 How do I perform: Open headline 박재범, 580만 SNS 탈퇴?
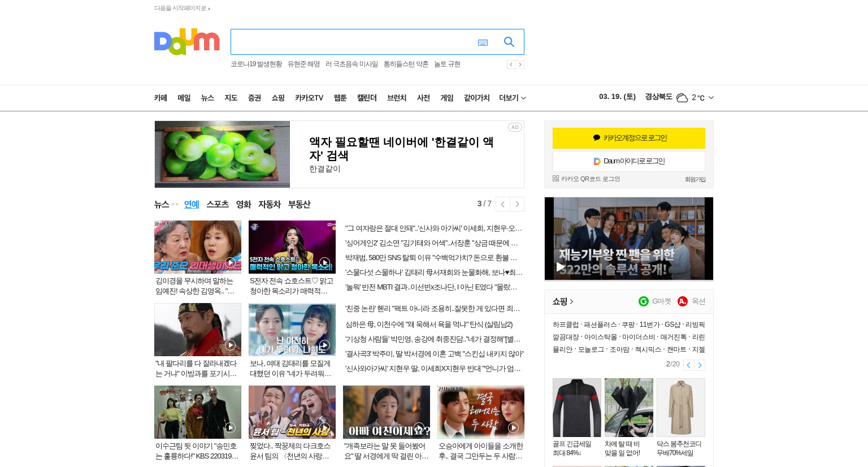[431, 258]
